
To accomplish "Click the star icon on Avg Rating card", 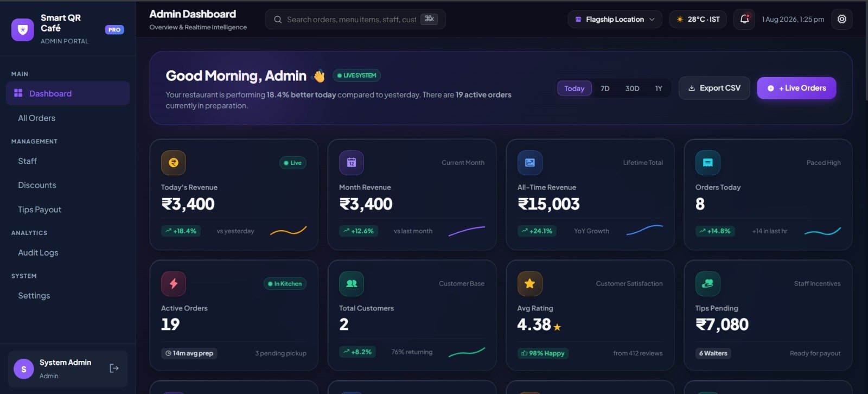I will tap(530, 284).
